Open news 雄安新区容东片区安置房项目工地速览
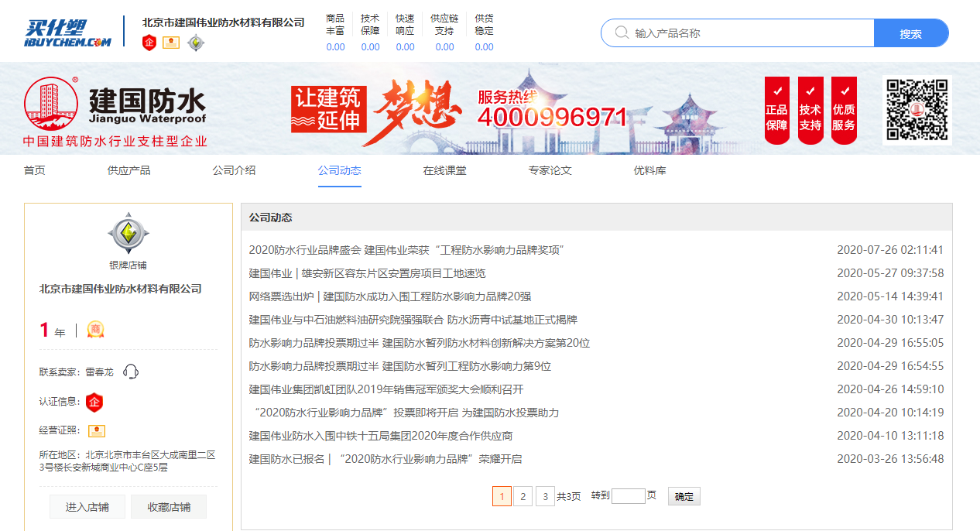This screenshot has width=980, height=531. click(367, 273)
